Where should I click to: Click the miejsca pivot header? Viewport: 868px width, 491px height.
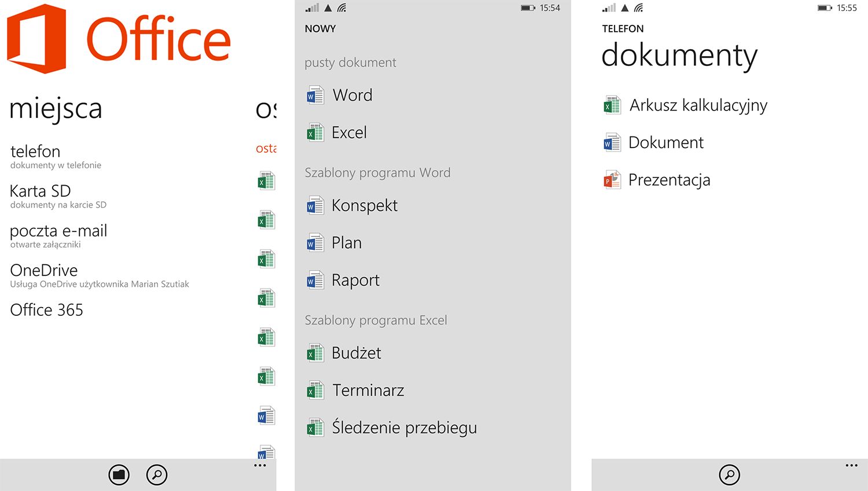coord(56,109)
